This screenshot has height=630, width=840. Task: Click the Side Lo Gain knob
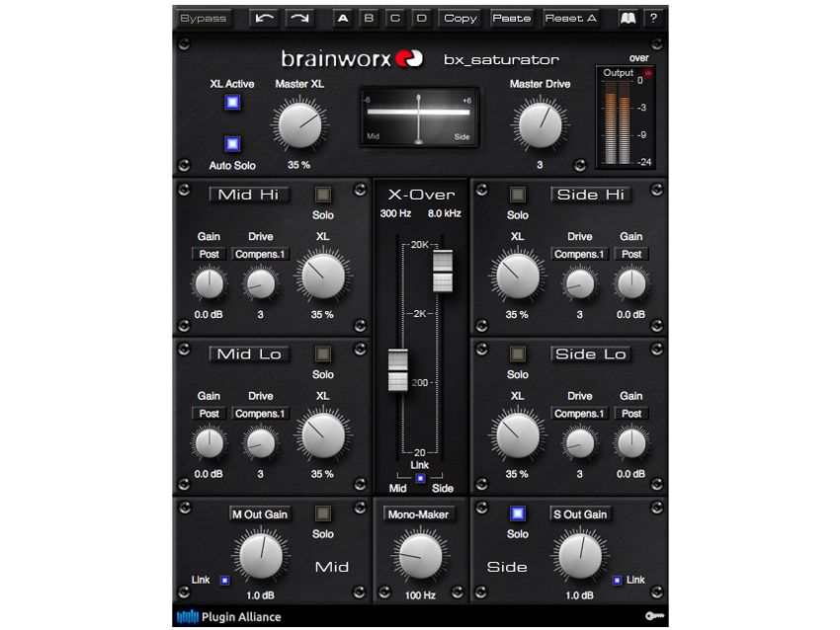point(631,443)
